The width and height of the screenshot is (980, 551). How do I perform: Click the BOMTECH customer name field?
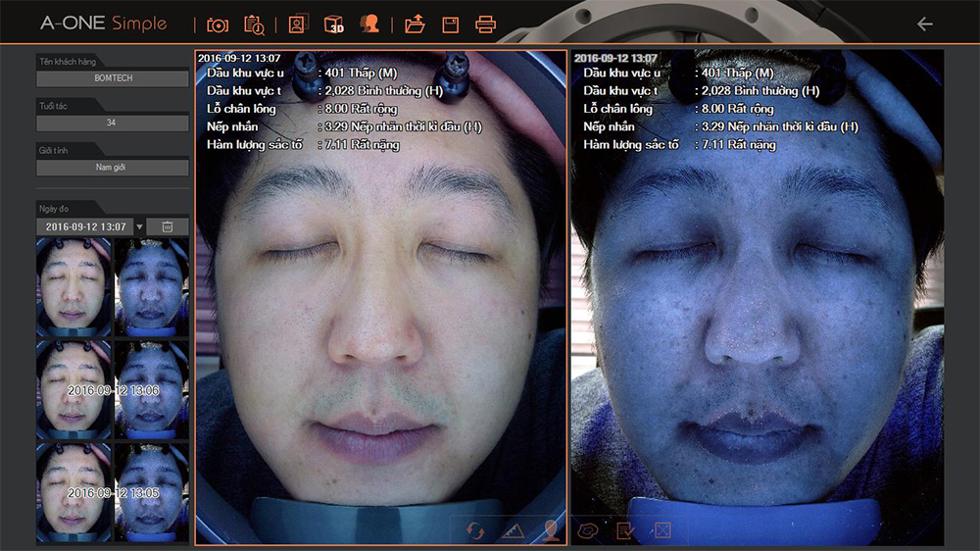point(113,78)
